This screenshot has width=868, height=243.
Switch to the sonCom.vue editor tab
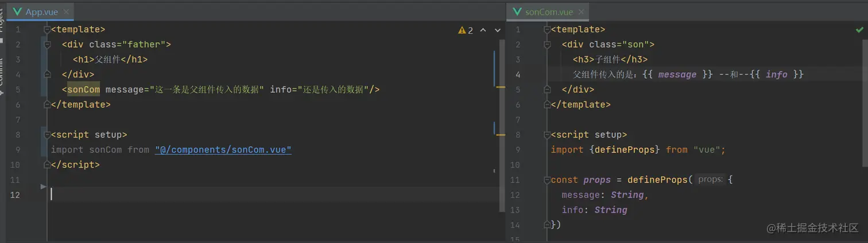[549, 12]
